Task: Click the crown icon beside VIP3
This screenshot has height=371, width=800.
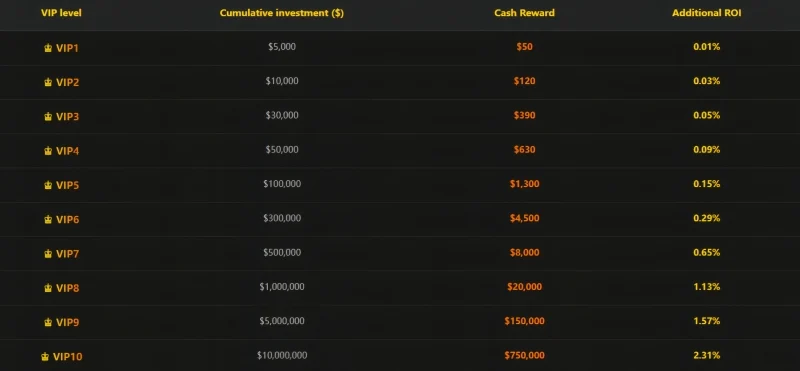Action: (x=48, y=117)
